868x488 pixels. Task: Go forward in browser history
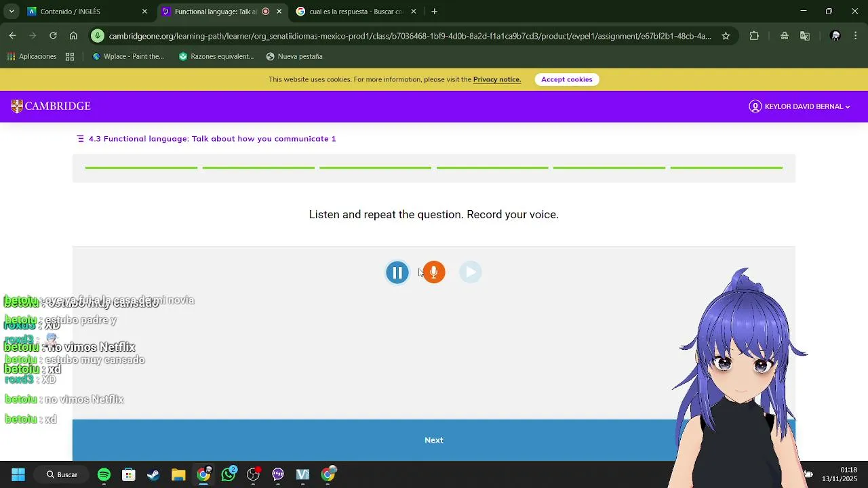[33, 36]
